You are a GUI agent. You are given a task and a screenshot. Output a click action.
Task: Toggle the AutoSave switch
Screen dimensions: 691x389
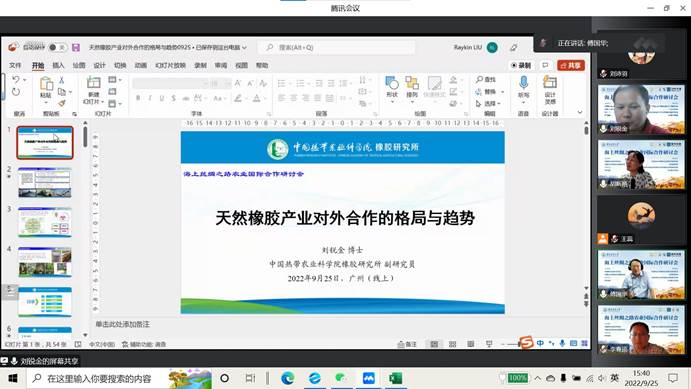(x=57, y=47)
